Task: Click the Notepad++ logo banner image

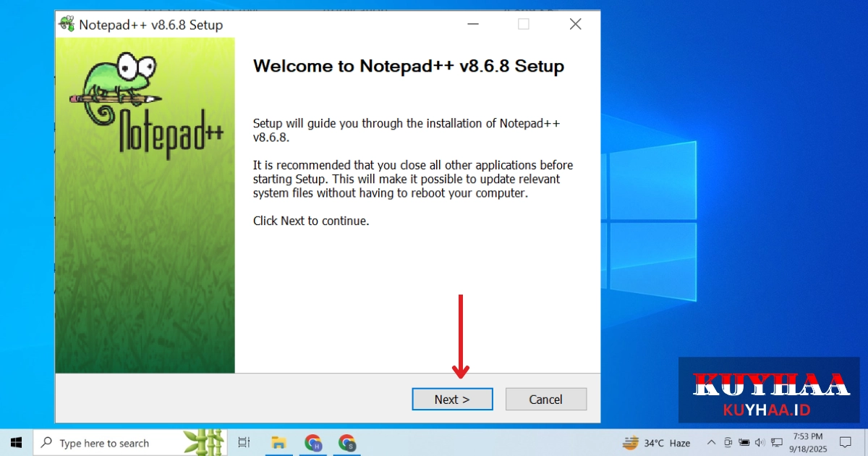Action: click(145, 206)
